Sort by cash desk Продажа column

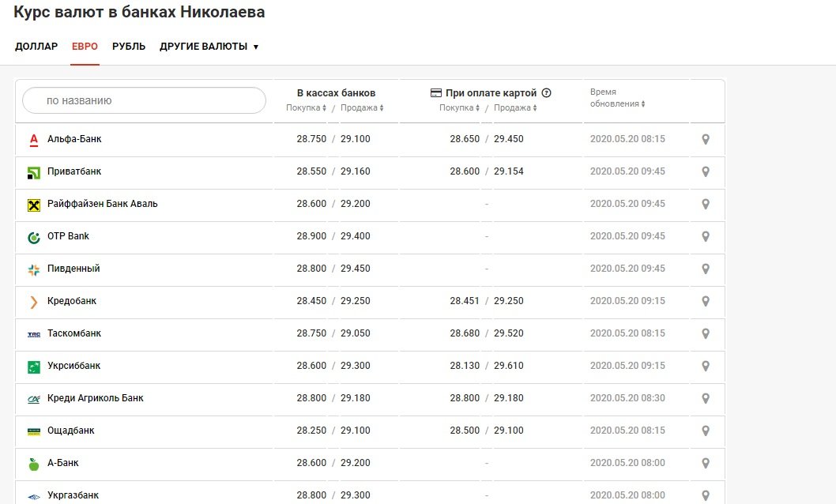[x=362, y=107]
